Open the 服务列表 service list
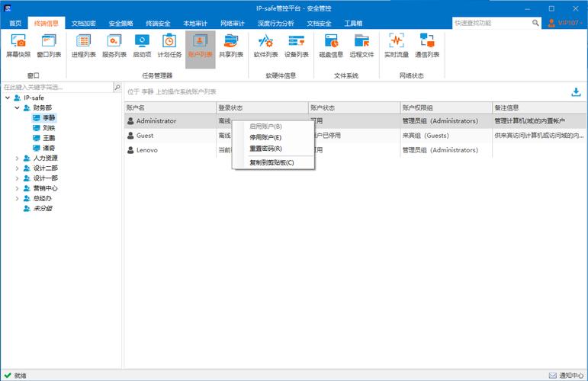Image resolution: width=588 pixels, height=381 pixels. (114, 46)
